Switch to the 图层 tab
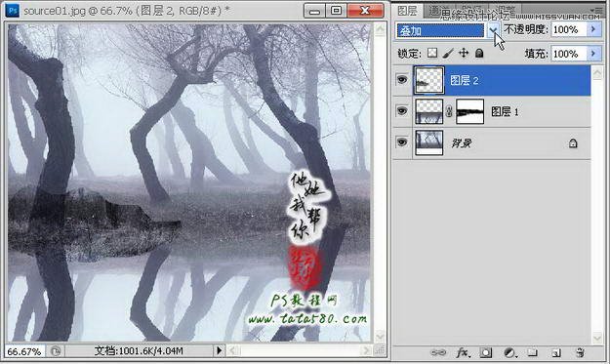 click(x=407, y=11)
